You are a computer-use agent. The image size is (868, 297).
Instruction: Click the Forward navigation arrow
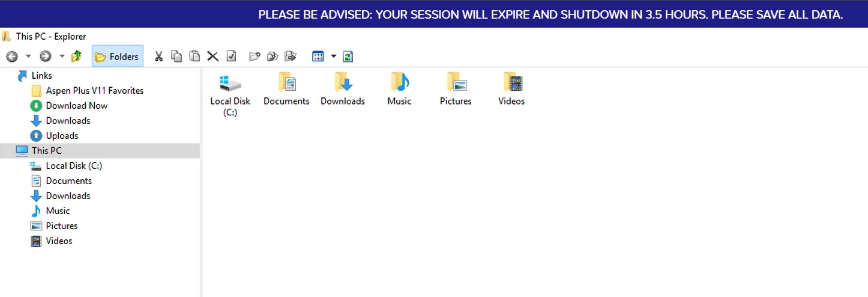click(45, 57)
